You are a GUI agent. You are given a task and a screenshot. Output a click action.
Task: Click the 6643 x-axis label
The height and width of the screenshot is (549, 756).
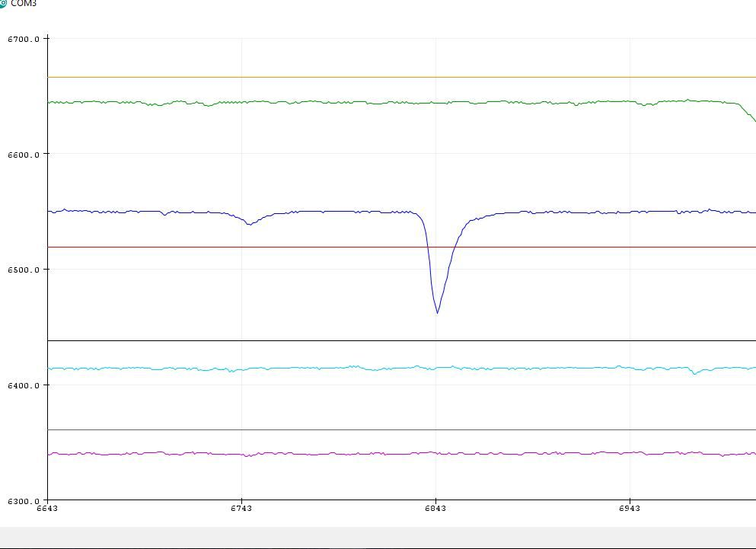[47, 509]
